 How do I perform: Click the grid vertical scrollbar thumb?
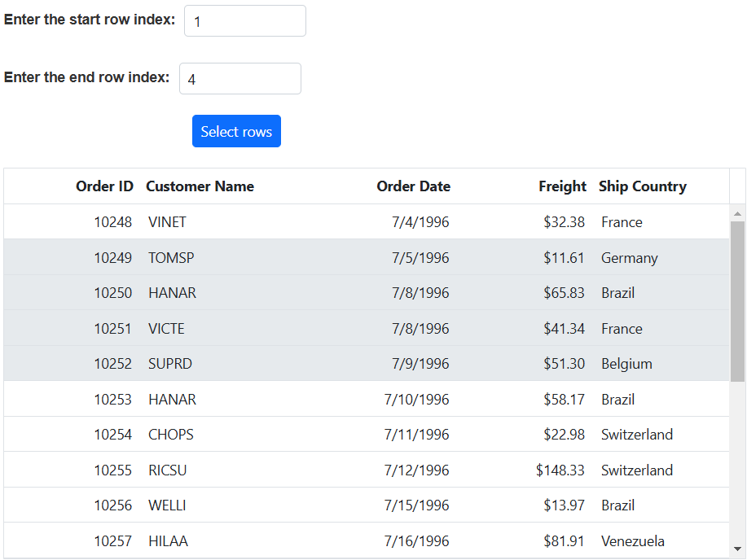pyautogui.click(x=737, y=301)
